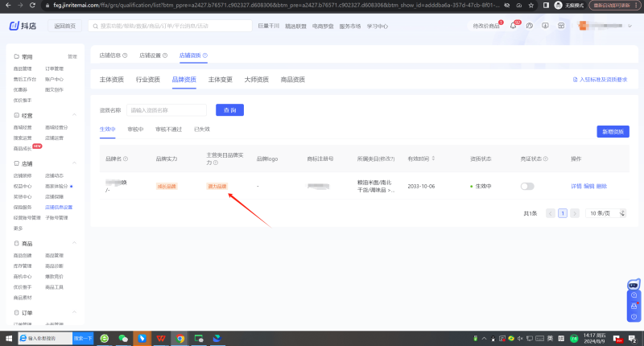644x346 pixels.
Task: Click the 查询 button
Action: [229, 110]
